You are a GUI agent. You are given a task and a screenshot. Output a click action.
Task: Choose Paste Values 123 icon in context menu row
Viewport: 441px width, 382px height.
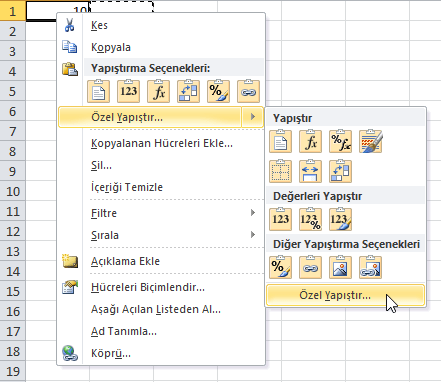point(128,91)
